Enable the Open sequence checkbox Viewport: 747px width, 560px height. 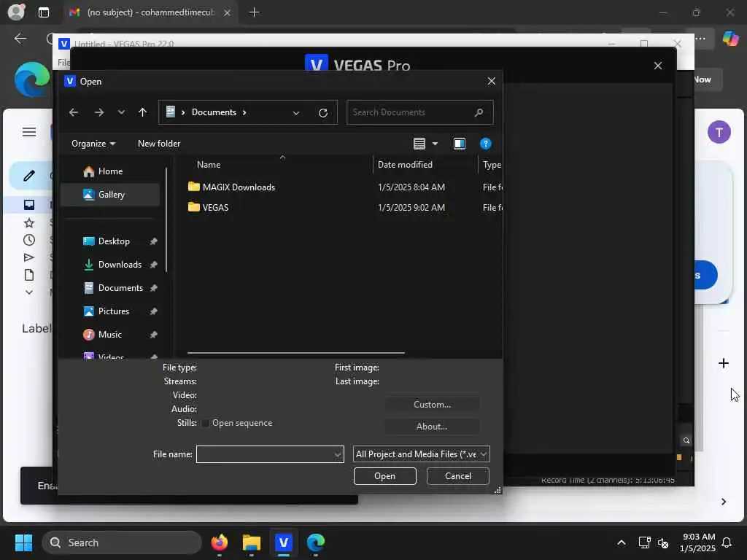click(206, 424)
